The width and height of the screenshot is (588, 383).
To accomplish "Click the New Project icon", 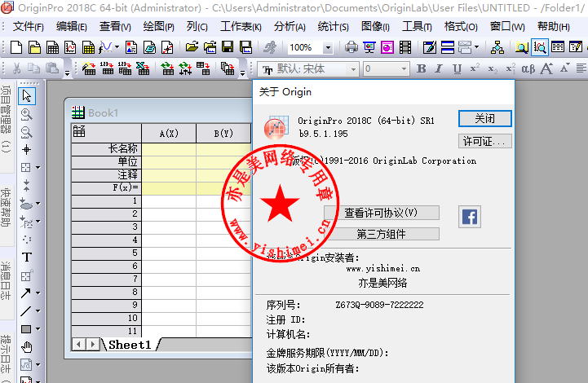I will pos(16,47).
